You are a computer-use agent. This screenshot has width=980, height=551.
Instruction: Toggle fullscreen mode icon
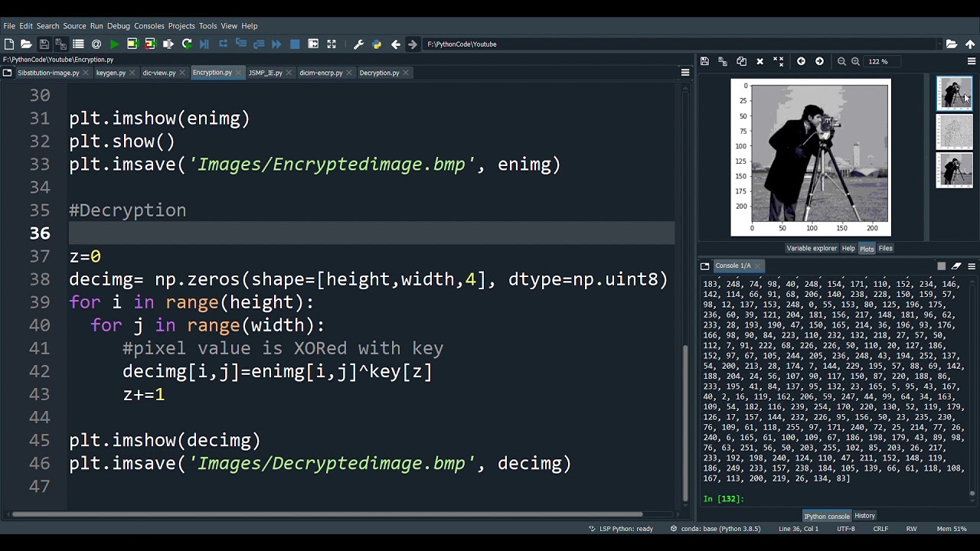332,44
